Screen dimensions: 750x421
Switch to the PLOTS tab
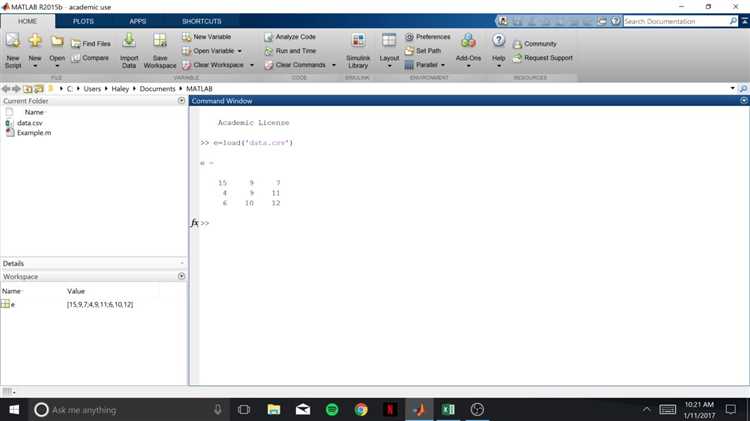click(83, 21)
